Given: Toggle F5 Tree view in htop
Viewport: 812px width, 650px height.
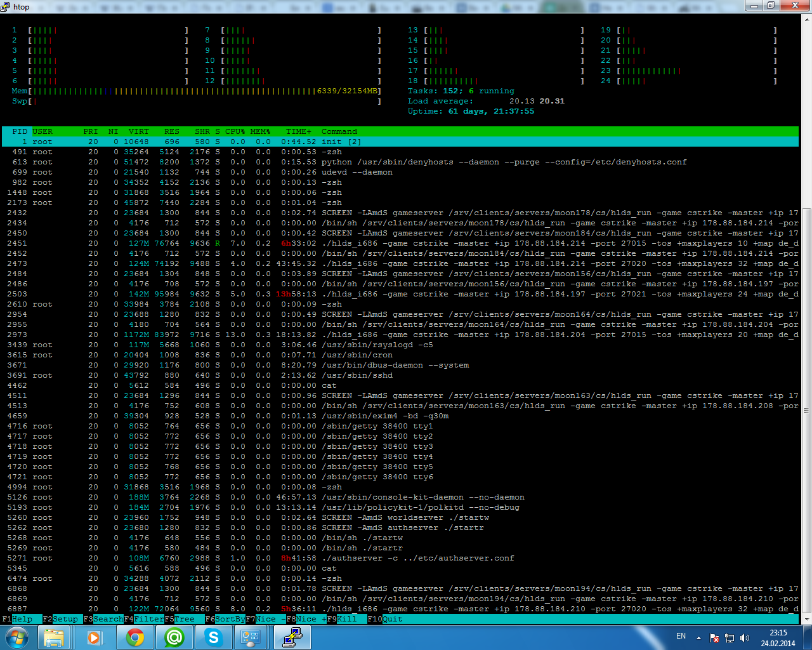Looking at the screenshot, I should (180, 619).
